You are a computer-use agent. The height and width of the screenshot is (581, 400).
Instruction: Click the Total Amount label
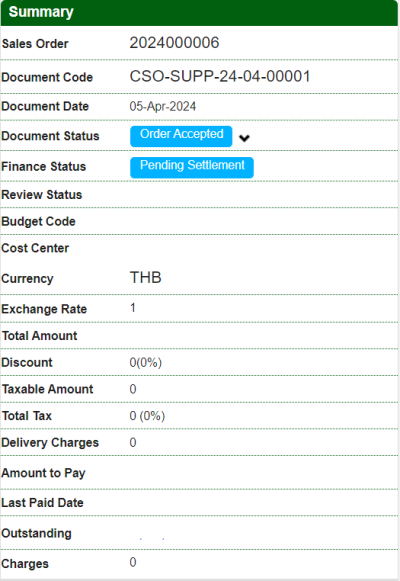click(40, 336)
